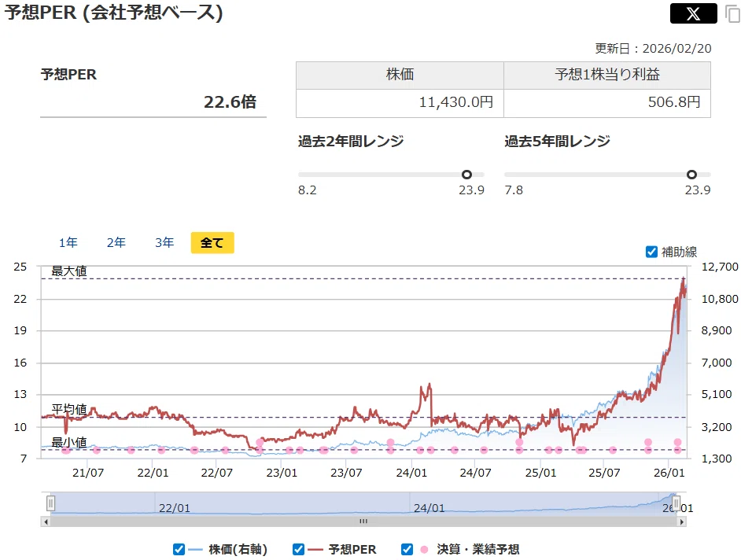741x560 pixels.
Task: Click the 24/01 x-axis label on main chart
Action: point(411,473)
